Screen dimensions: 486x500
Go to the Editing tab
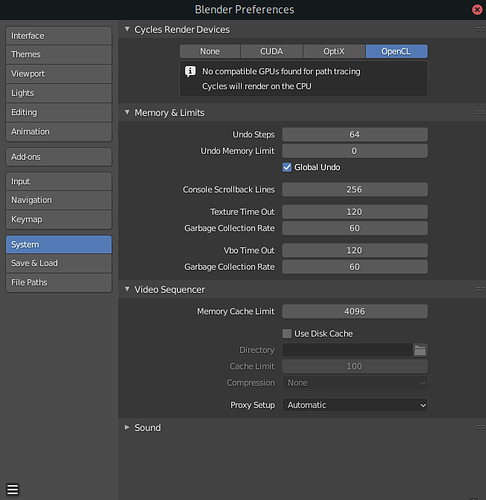pyautogui.click(x=59, y=112)
